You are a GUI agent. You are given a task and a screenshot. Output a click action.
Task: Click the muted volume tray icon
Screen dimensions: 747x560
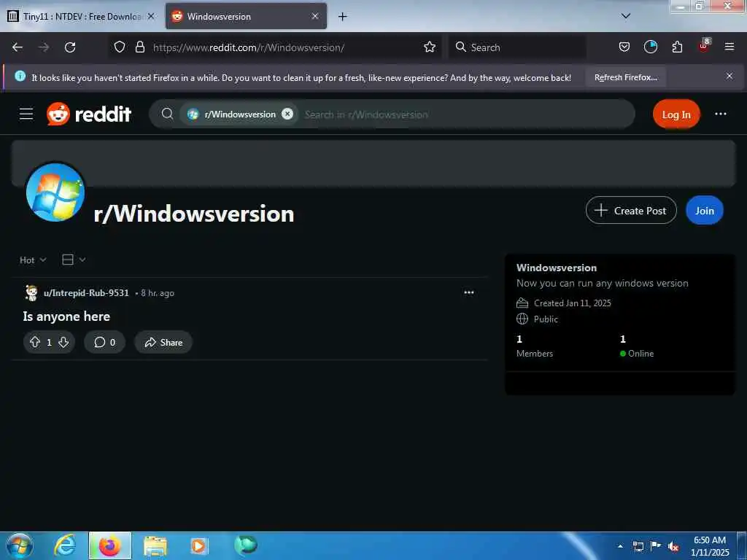point(673,546)
